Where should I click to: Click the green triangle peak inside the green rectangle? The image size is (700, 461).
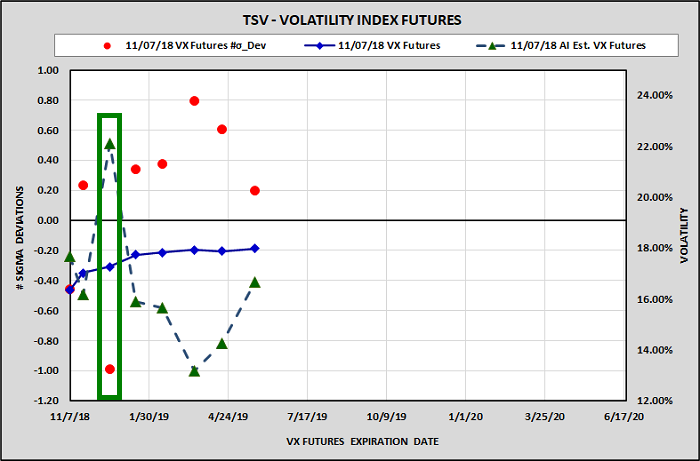click(x=110, y=144)
